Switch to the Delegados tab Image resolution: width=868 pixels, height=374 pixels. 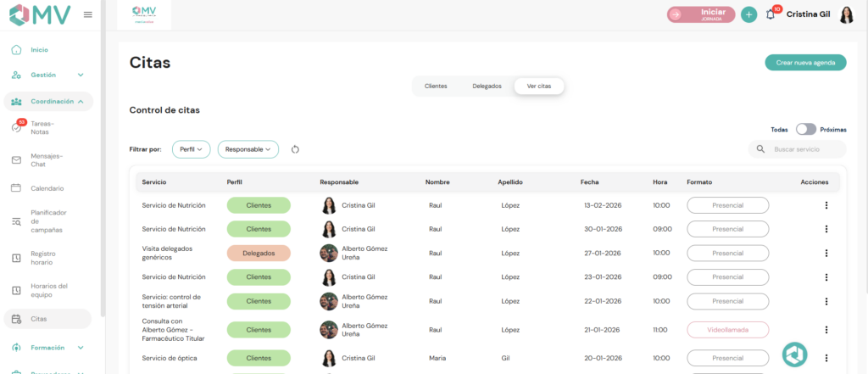tap(487, 86)
